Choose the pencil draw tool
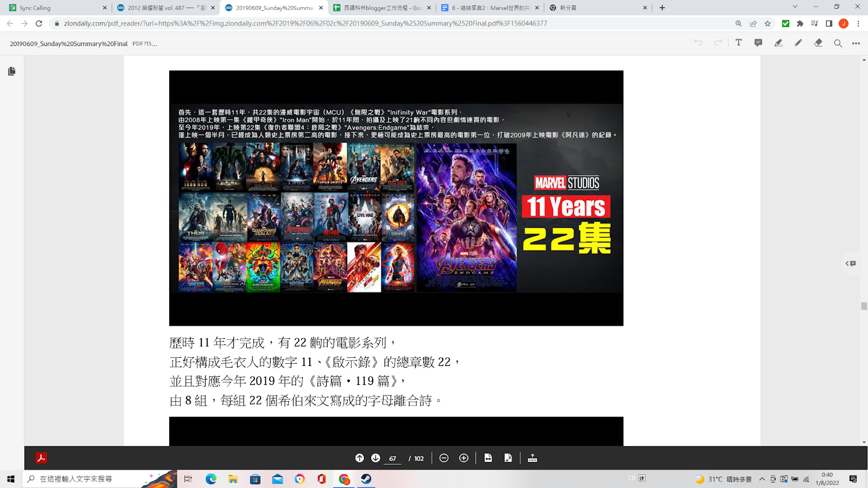 [798, 43]
